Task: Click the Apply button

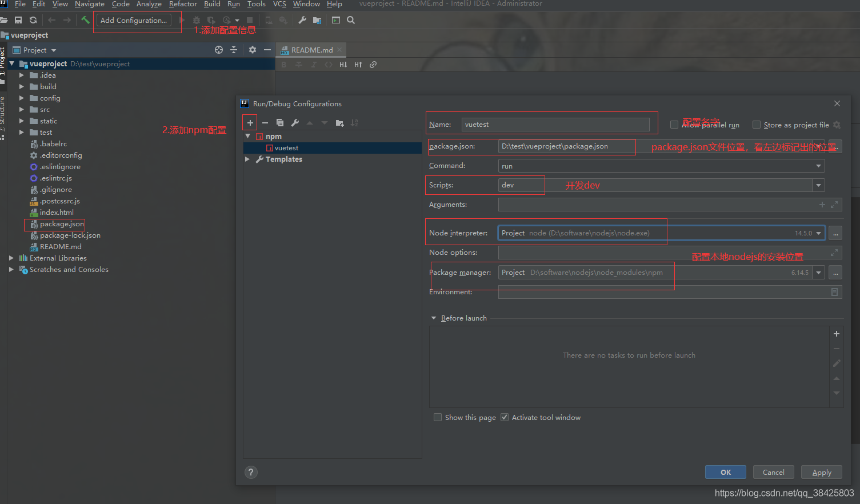Action: pos(822,472)
